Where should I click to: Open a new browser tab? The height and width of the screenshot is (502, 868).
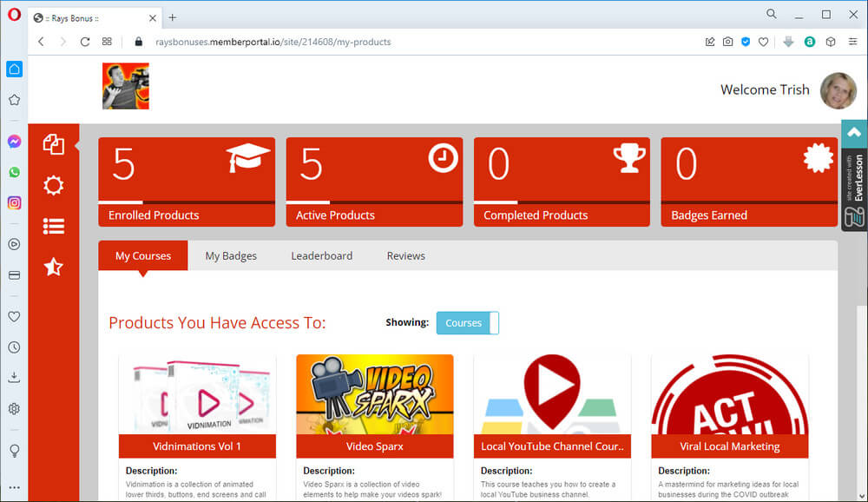coord(173,17)
